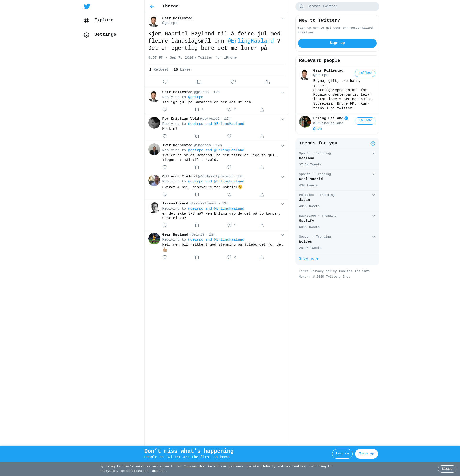Open the Settings menu item

[x=100, y=35]
